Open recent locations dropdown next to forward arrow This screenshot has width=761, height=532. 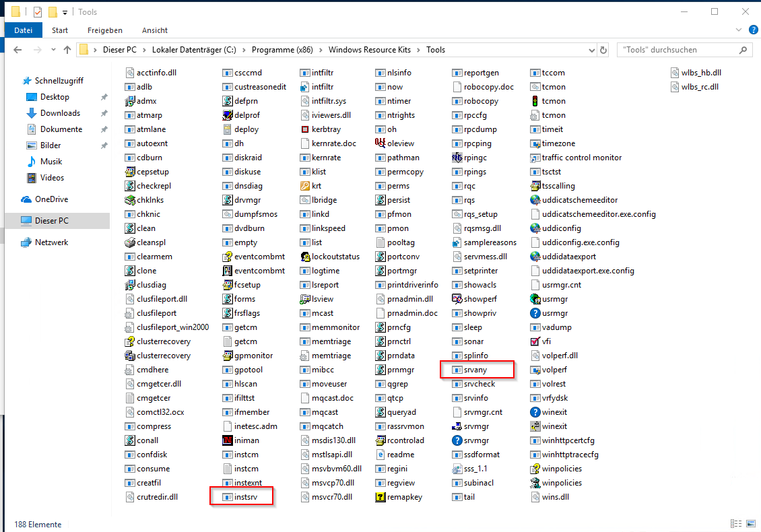point(53,50)
